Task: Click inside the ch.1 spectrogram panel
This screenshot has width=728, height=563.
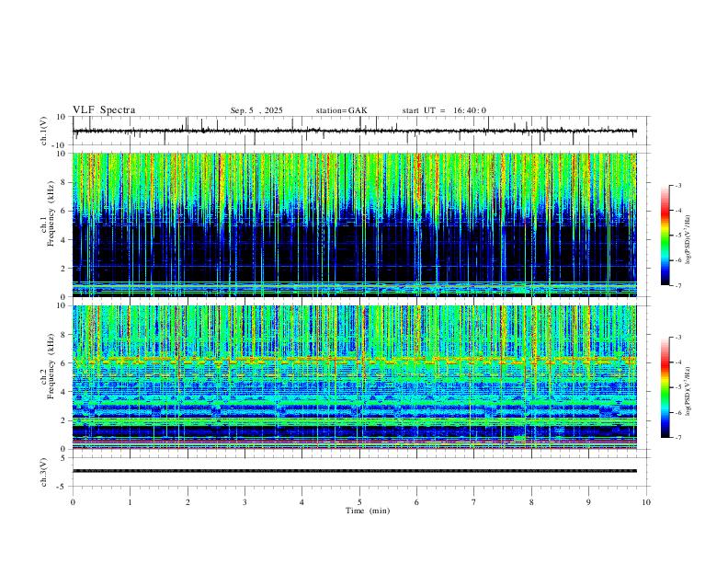Action: point(355,224)
